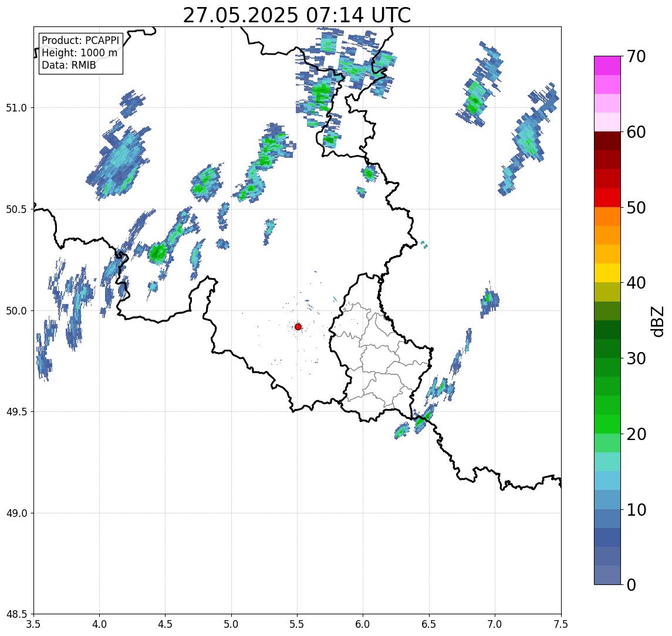Click the colorbar tick label 0

tap(632, 585)
